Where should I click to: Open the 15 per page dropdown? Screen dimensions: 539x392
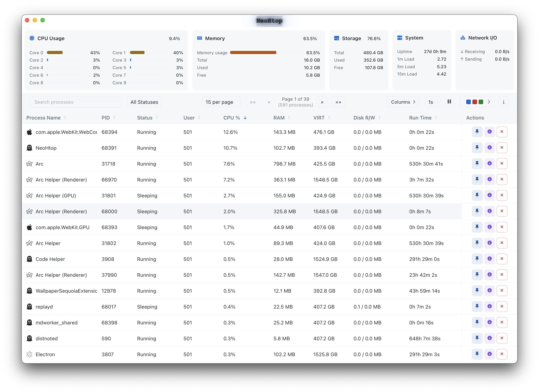tap(221, 102)
